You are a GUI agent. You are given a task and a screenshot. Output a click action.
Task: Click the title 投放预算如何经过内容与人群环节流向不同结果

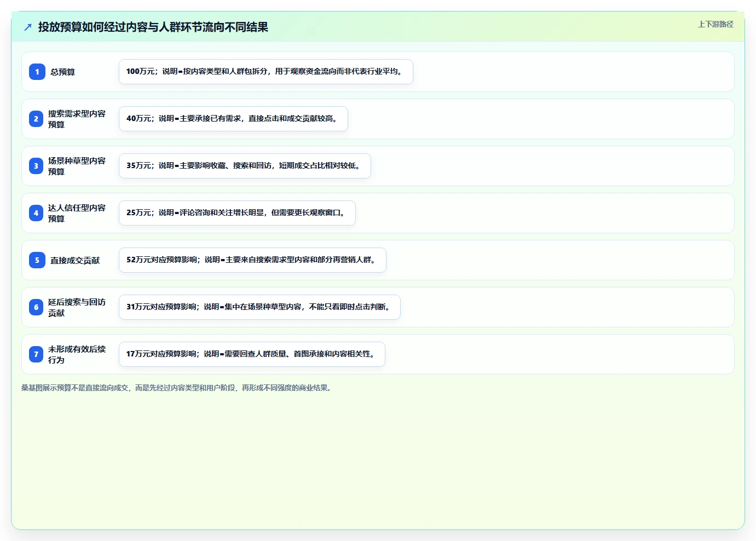pyautogui.click(x=153, y=27)
